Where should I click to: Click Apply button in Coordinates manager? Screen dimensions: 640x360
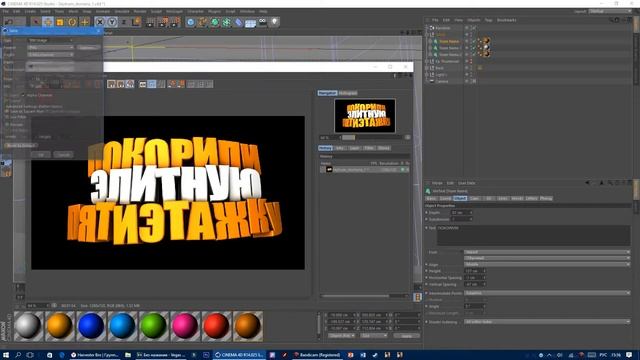tap(407, 336)
